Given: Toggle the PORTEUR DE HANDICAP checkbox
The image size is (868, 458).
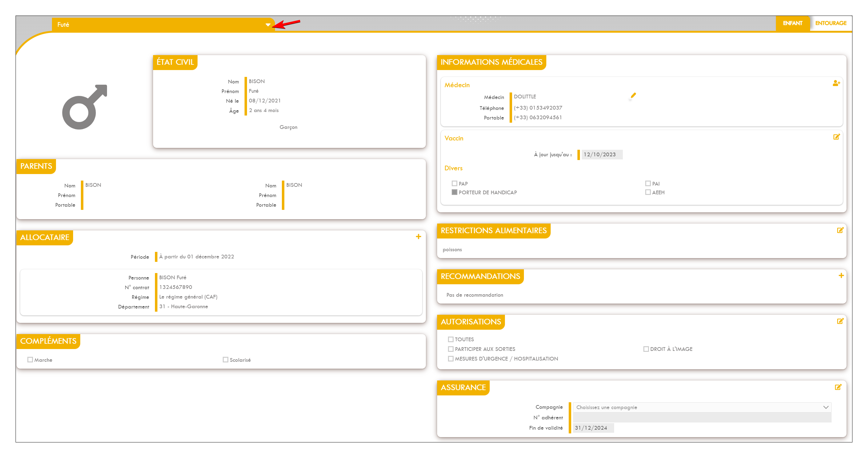Looking at the screenshot, I should click(454, 192).
